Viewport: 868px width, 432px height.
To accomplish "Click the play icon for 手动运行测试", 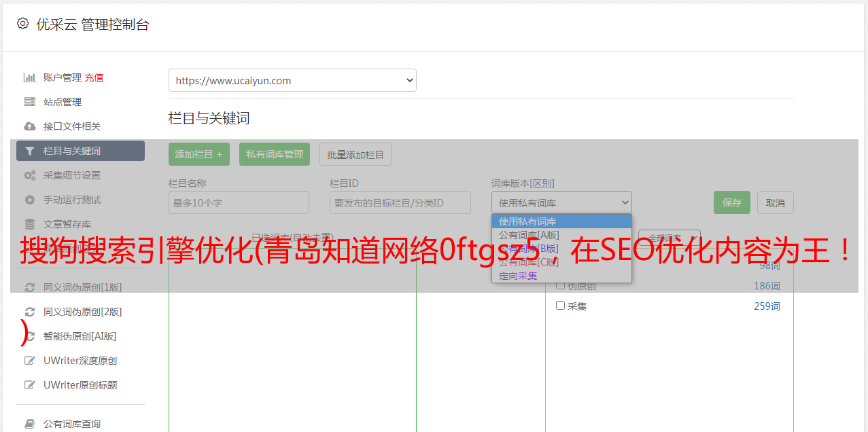I will click(30, 200).
